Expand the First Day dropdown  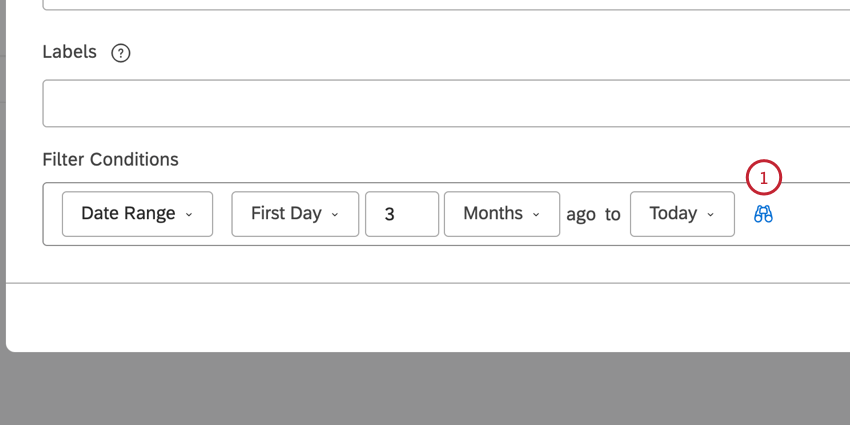click(295, 214)
